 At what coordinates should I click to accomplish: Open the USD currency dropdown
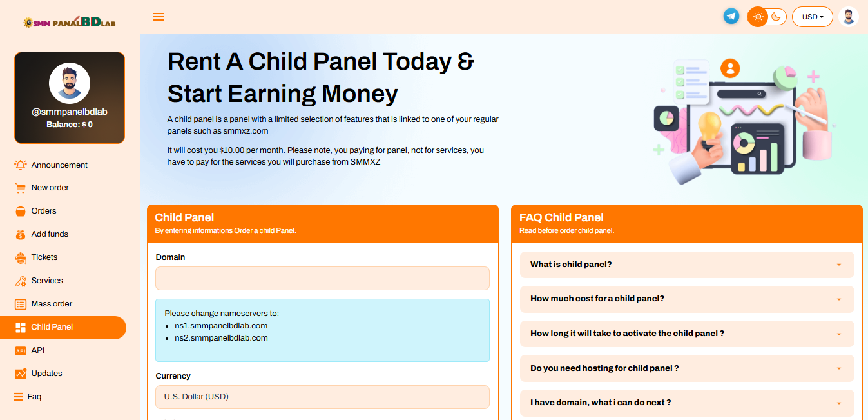(x=812, y=17)
